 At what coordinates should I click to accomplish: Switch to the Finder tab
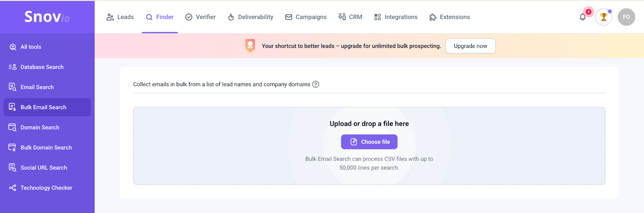tap(160, 17)
